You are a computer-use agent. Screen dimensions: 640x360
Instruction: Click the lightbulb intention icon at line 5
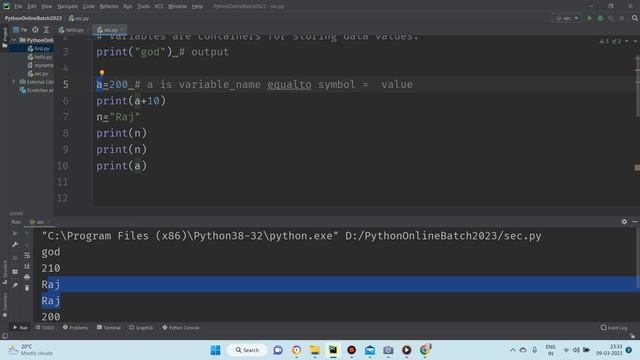point(102,73)
